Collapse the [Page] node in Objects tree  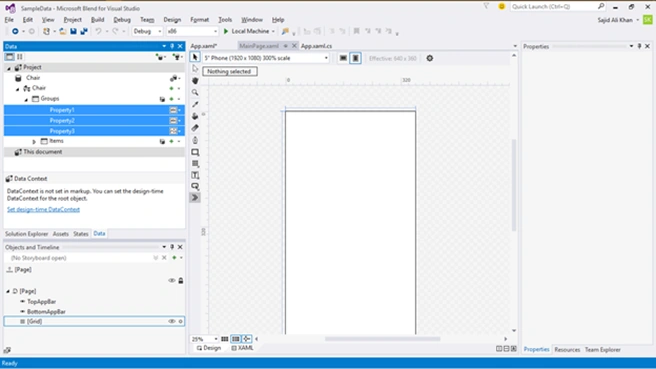click(x=8, y=291)
